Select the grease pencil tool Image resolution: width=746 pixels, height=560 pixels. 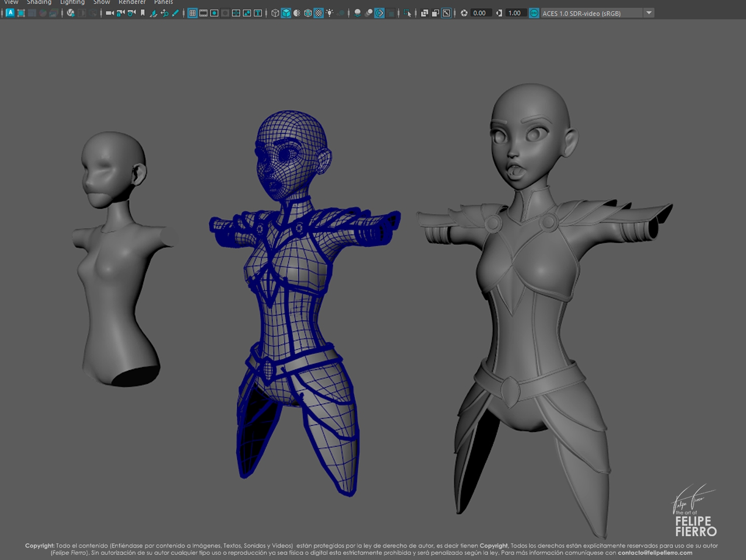tap(175, 13)
